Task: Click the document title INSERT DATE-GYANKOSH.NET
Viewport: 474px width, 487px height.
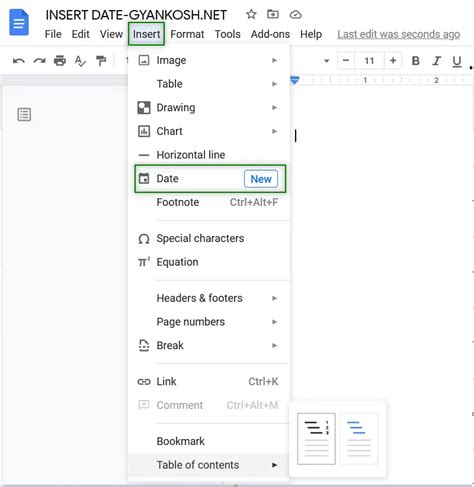Action: click(136, 15)
